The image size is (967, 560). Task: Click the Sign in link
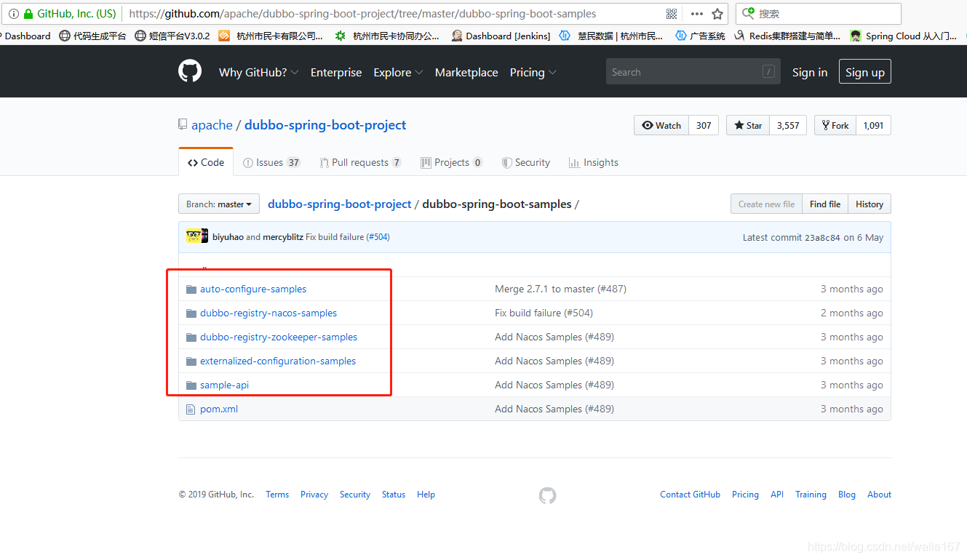click(x=810, y=72)
